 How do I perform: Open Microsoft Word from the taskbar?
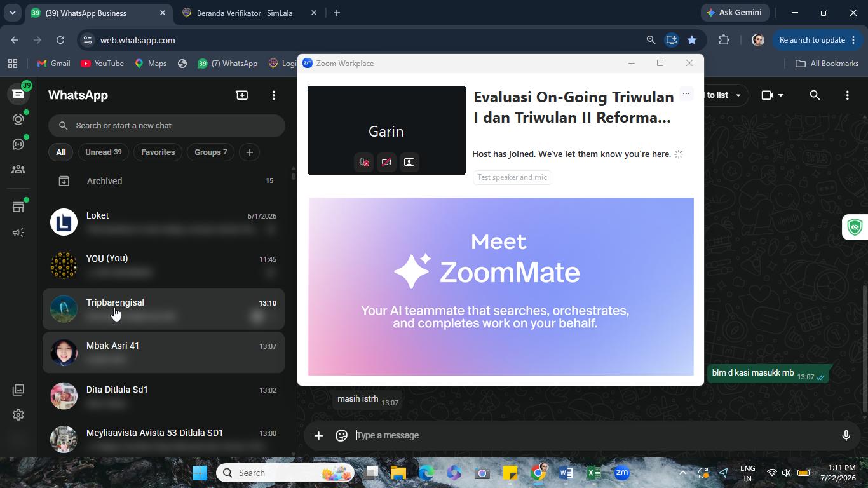[x=566, y=473]
